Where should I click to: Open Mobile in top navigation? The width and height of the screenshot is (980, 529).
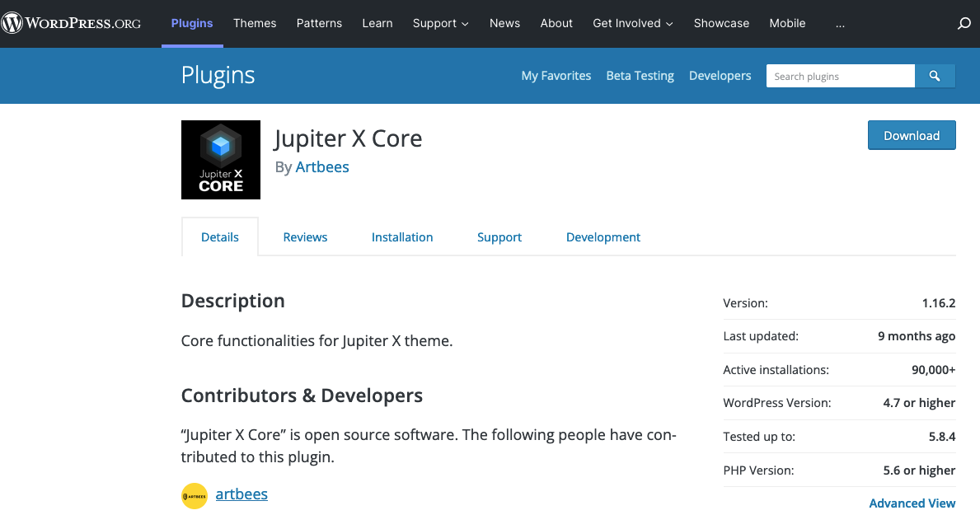point(787,23)
